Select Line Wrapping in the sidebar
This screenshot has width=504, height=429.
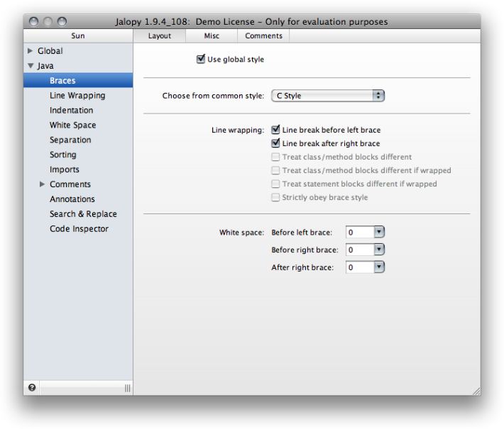78,95
